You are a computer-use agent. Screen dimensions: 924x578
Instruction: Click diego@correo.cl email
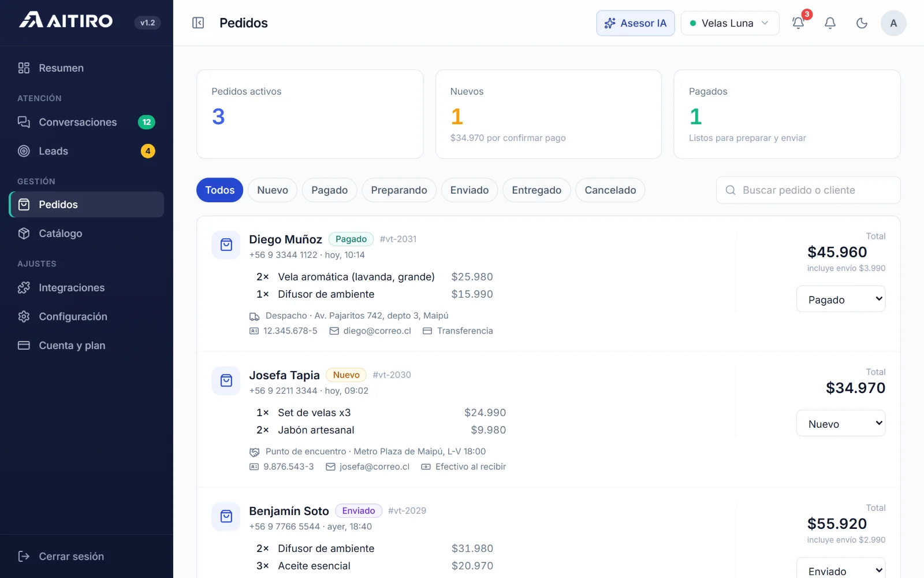pos(377,331)
